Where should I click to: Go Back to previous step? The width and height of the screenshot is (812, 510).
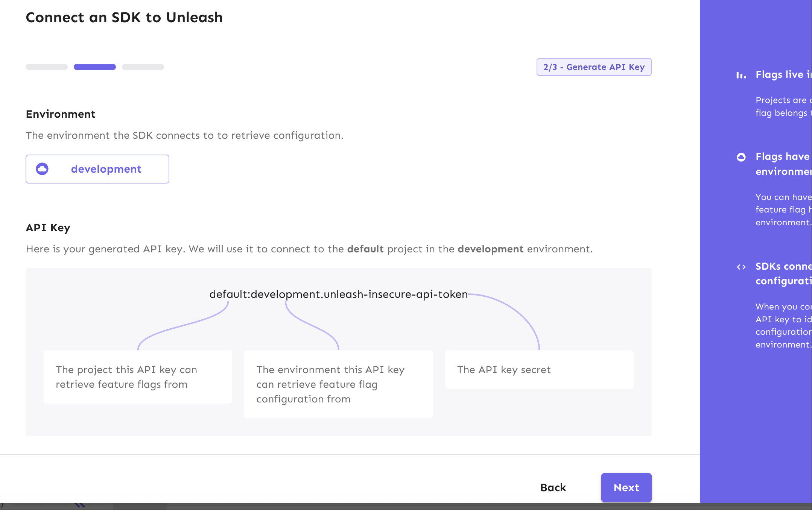[553, 487]
